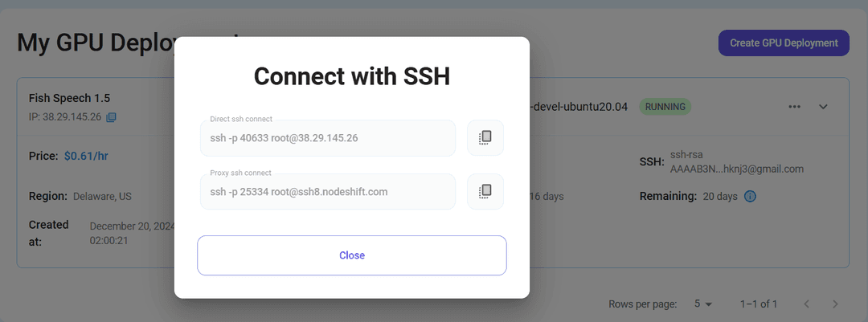
Task: Click the Connect with SSH heading
Action: click(x=352, y=76)
